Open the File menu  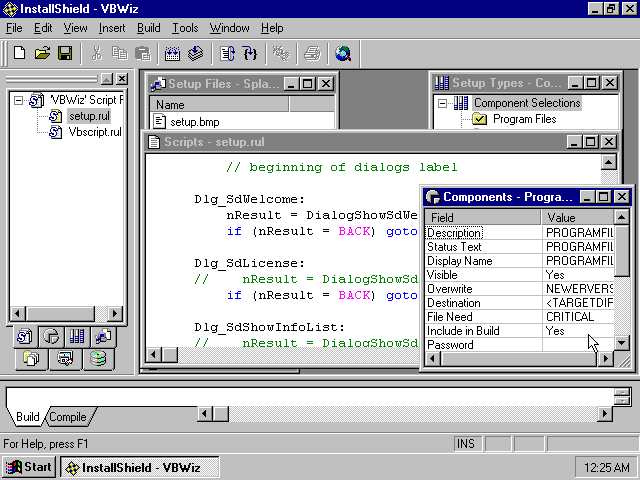click(14, 28)
